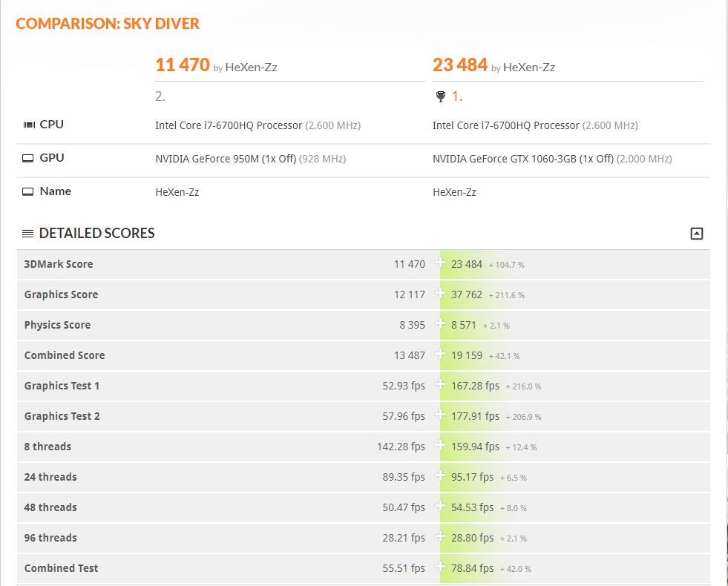Click the 52.93 fps value

[x=404, y=386]
